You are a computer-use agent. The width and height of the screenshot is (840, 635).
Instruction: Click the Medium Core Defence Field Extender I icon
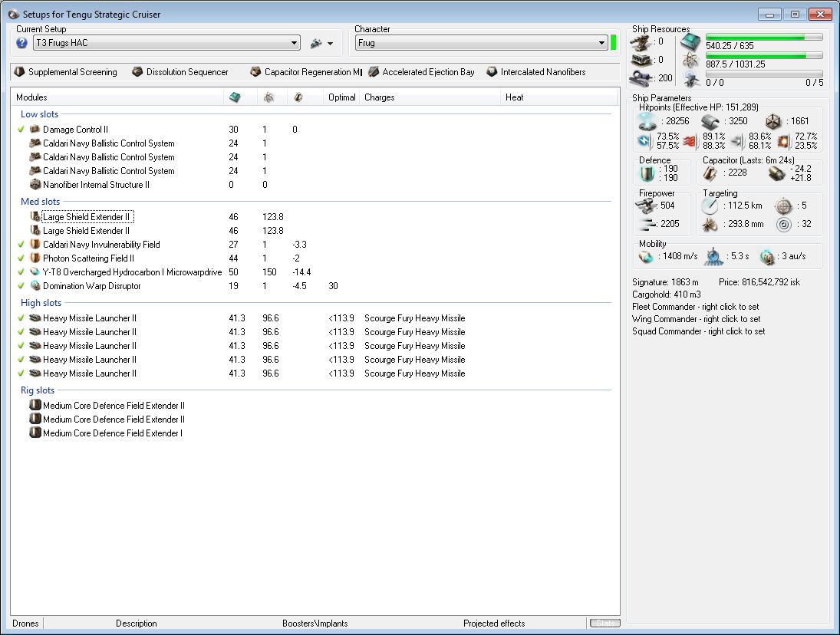(x=35, y=433)
